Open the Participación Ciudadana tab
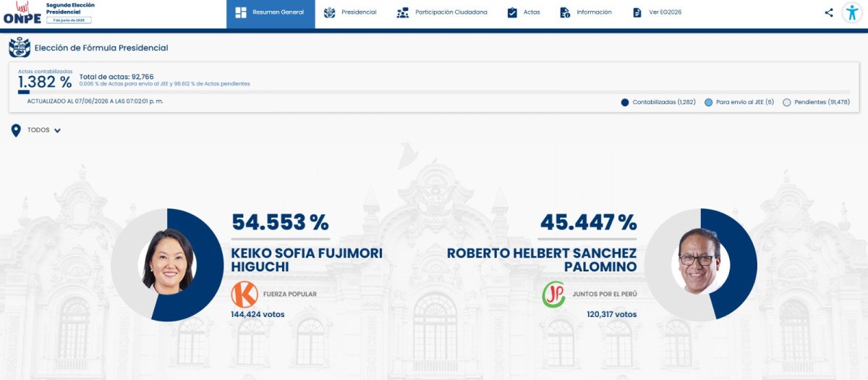 click(x=442, y=12)
